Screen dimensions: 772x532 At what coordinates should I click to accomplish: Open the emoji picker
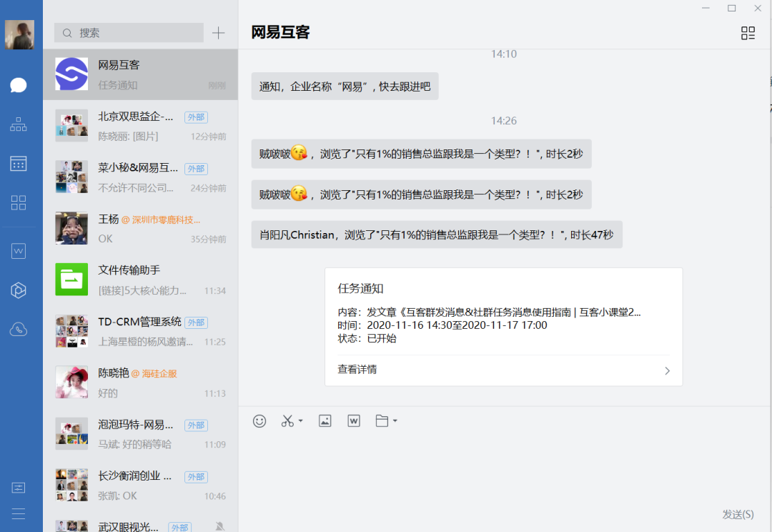click(x=259, y=421)
